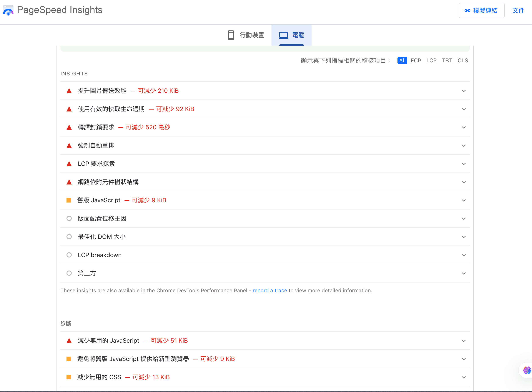Open the record a trace link

(270, 291)
